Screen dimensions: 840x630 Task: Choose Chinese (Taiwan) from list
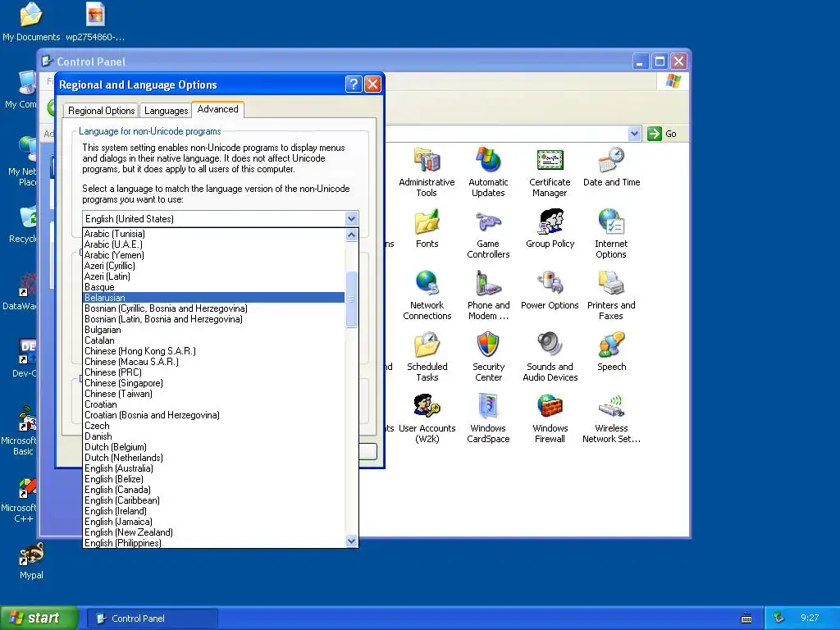(214, 394)
